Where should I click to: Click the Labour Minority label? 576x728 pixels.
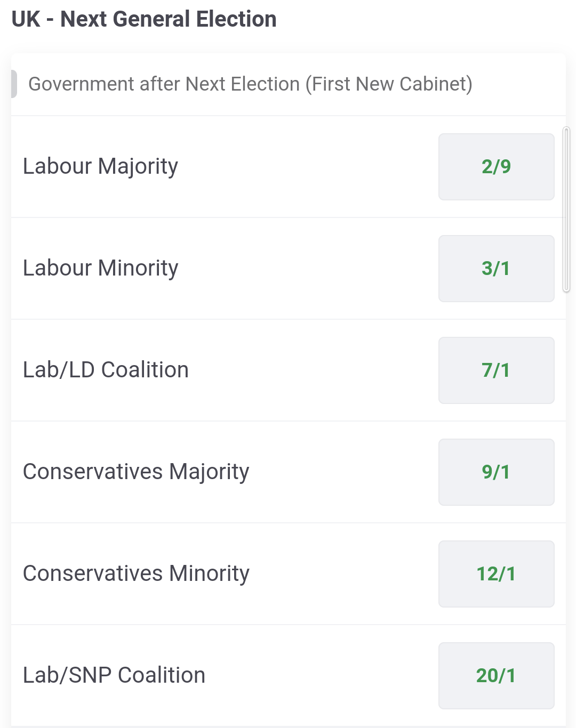[100, 269]
